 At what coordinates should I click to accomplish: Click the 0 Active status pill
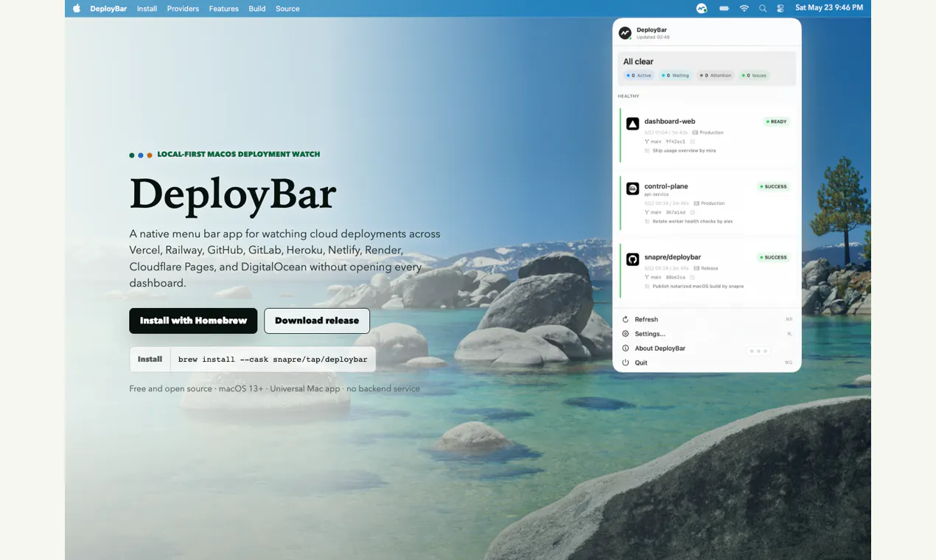click(x=638, y=75)
